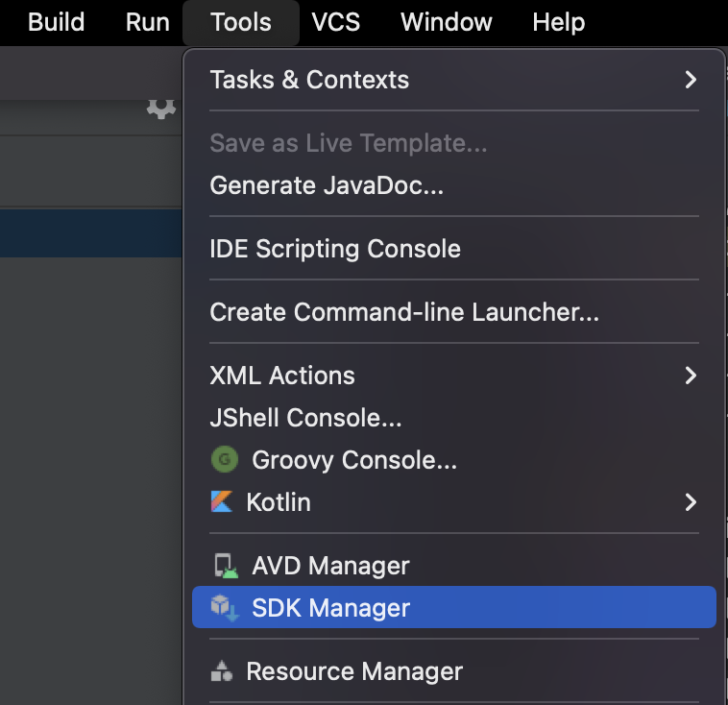728x705 pixels.
Task: Click the Groovy Console... label
Action: click(354, 460)
